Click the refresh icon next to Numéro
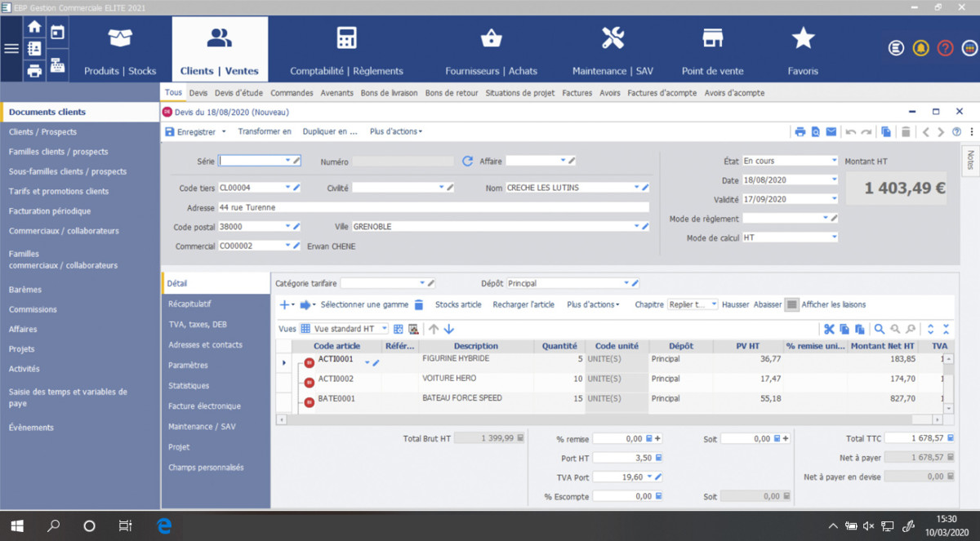The image size is (980, 541). [467, 161]
